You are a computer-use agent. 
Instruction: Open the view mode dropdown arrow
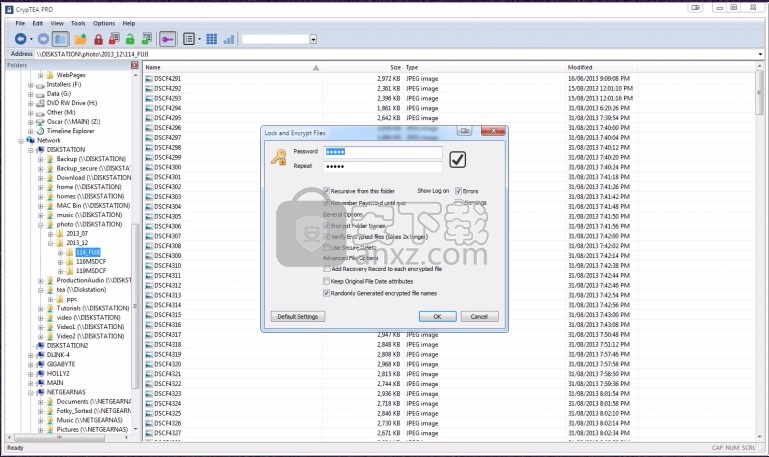[200, 39]
